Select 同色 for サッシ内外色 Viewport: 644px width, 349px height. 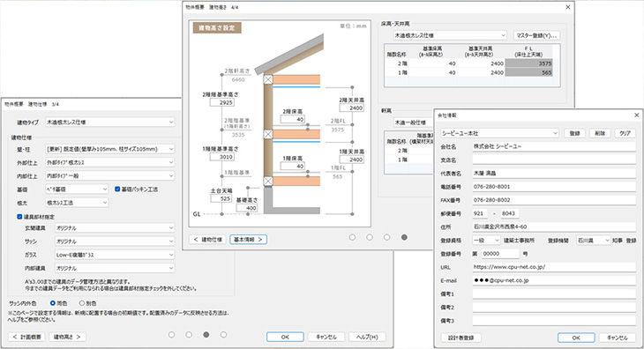(x=53, y=303)
